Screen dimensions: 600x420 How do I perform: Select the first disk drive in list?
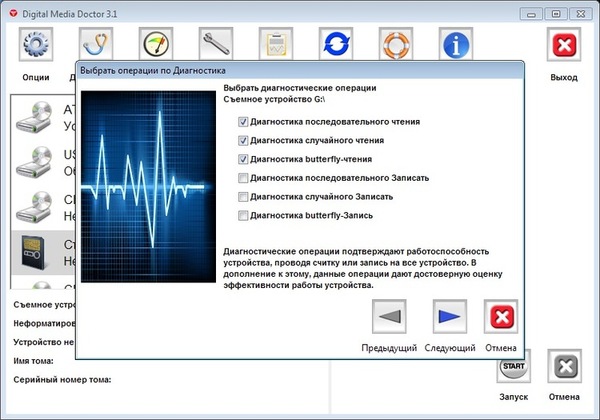point(43,117)
